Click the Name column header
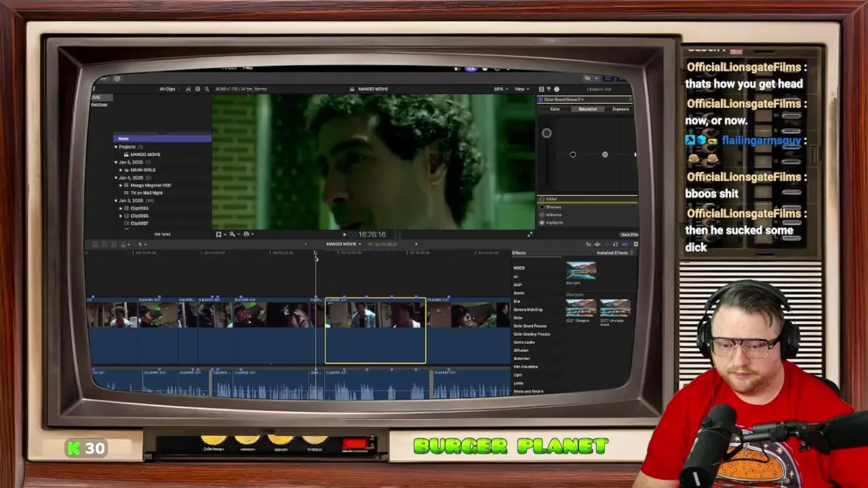 [162, 138]
